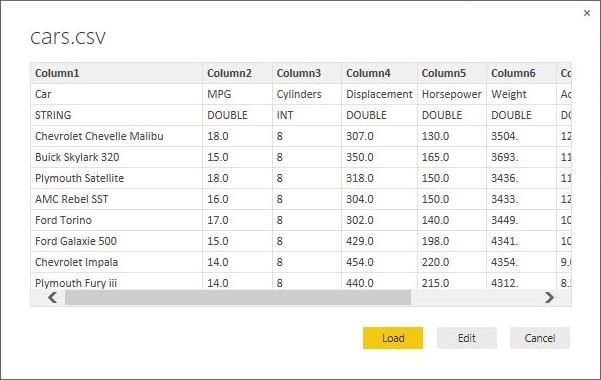Viewport: 601px width, 380px height.
Task: Click the horsepower value 198.0
Action: [x=452, y=241]
